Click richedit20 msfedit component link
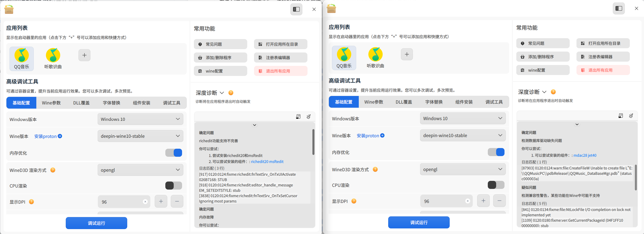644x234 pixels. (x=267, y=162)
